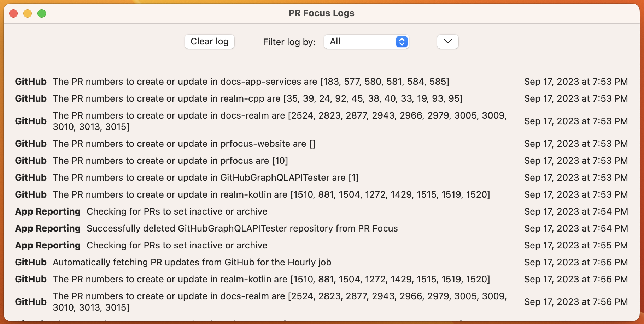Viewport: 644px width, 324px height.
Task: Select the prfocus are [10] log entry
Action: tap(321, 161)
